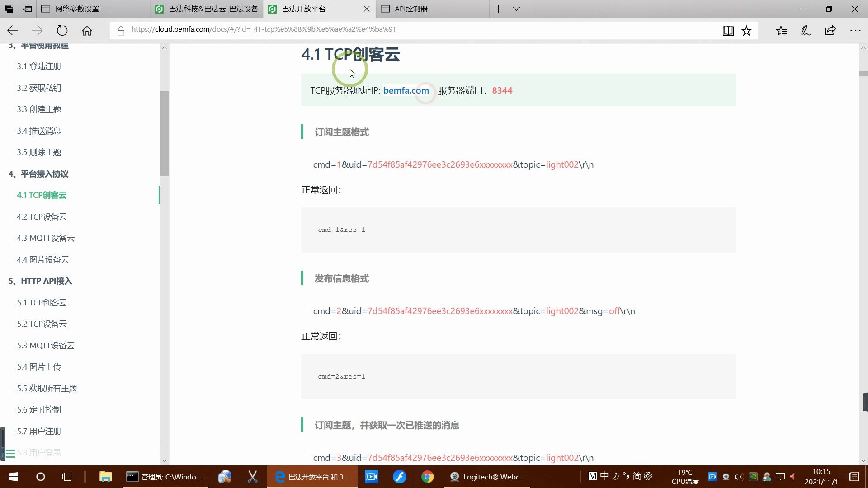Click the sidebar scroll up arrow

(165, 48)
